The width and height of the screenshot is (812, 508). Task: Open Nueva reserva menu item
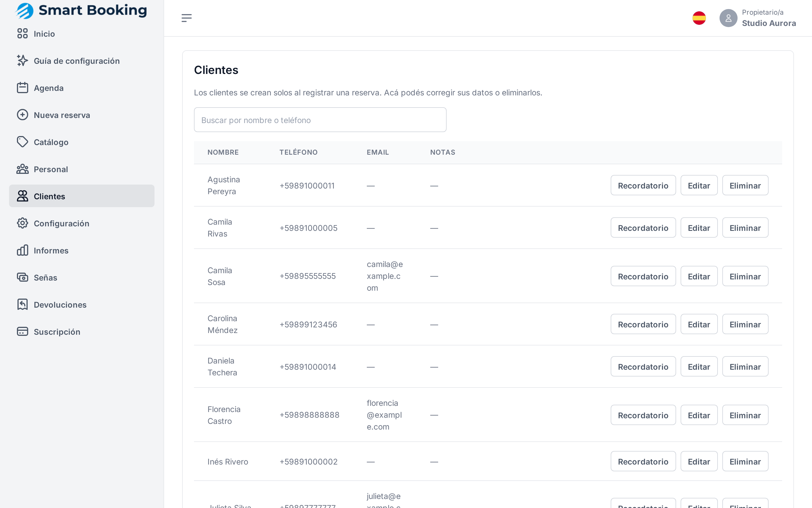click(x=82, y=115)
